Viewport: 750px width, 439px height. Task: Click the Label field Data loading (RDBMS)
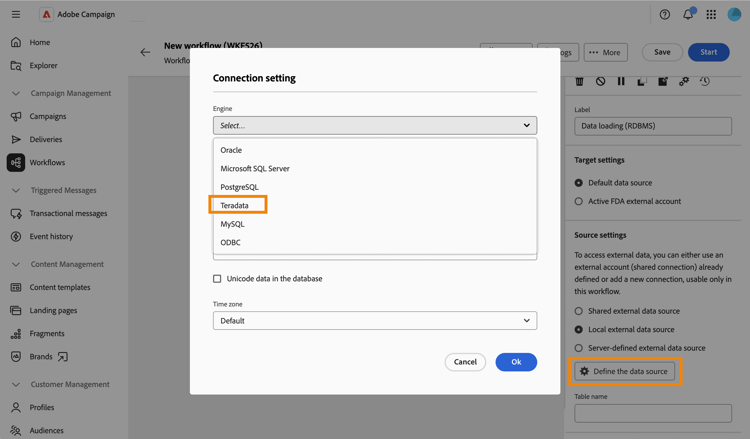(x=653, y=126)
